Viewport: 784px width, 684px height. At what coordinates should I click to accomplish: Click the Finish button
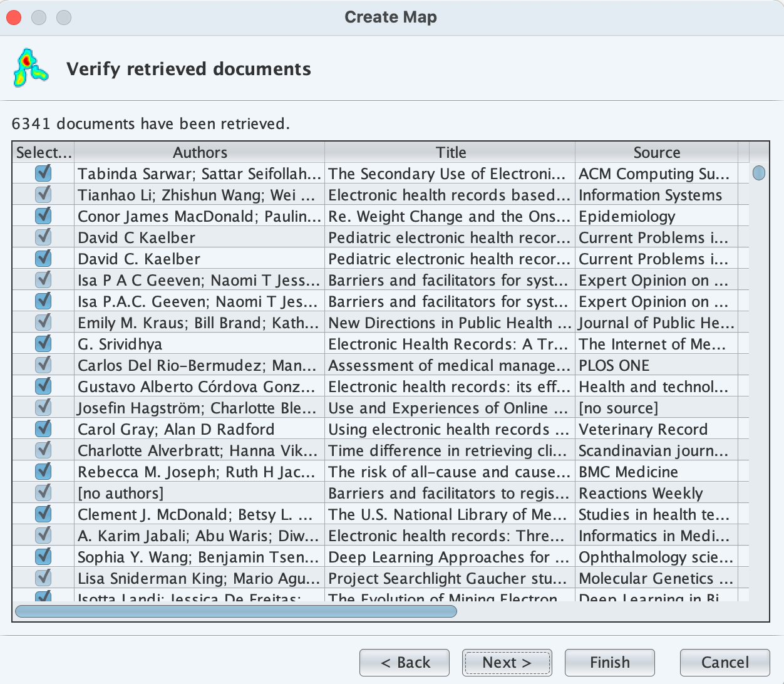(x=609, y=663)
